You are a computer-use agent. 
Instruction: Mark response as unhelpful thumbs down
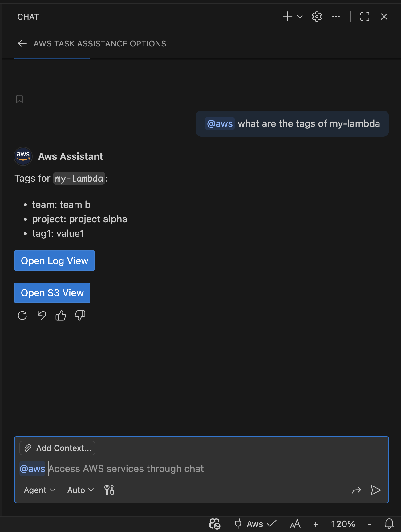point(80,316)
